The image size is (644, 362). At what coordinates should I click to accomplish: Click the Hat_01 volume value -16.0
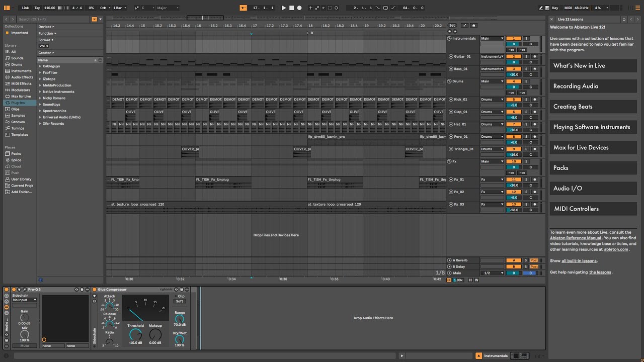[514, 130]
